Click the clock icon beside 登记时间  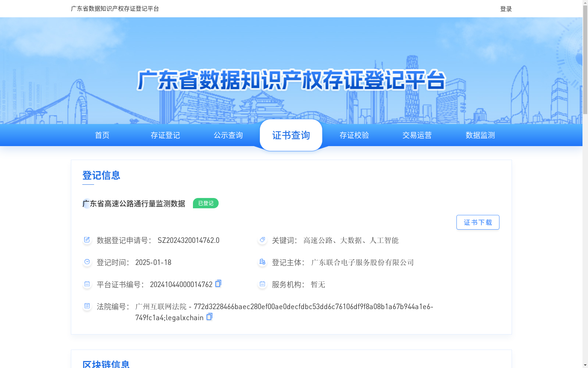pyautogui.click(x=87, y=262)
